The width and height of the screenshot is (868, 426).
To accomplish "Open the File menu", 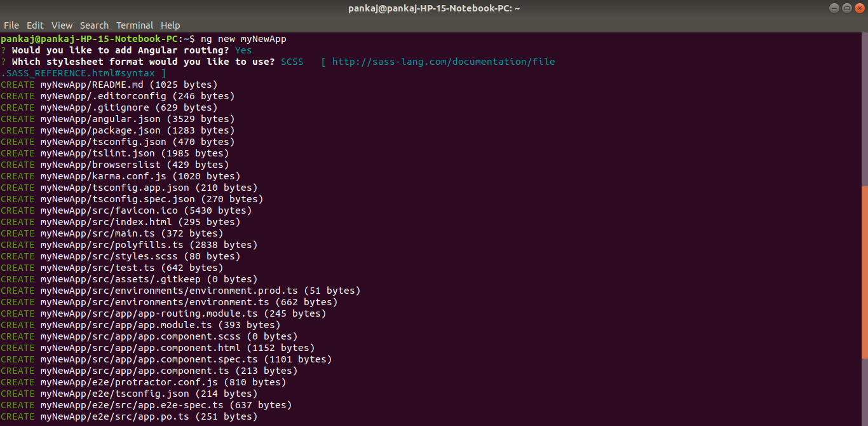I will [11, 25].
